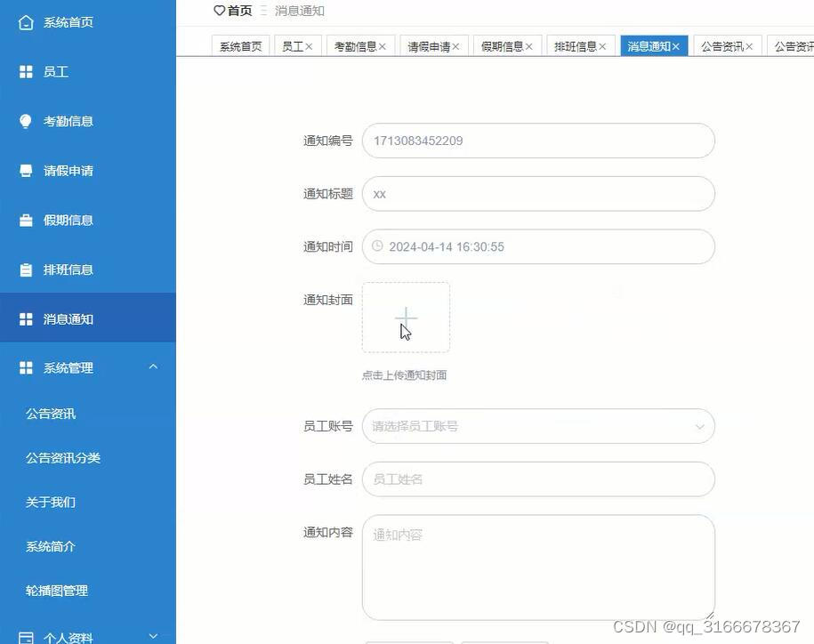Open 公告资讯 under 系统管理
814x644 pixels.
tap(88, 414)
